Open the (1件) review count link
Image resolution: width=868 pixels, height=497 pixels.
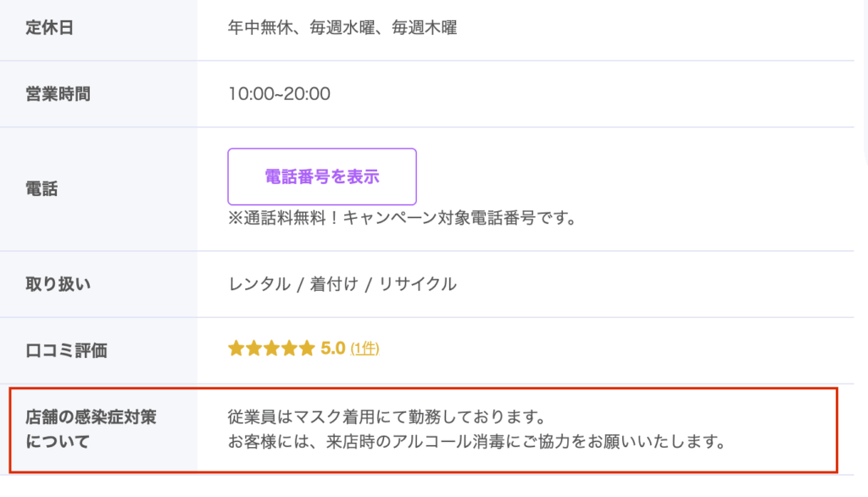point(364,348)
